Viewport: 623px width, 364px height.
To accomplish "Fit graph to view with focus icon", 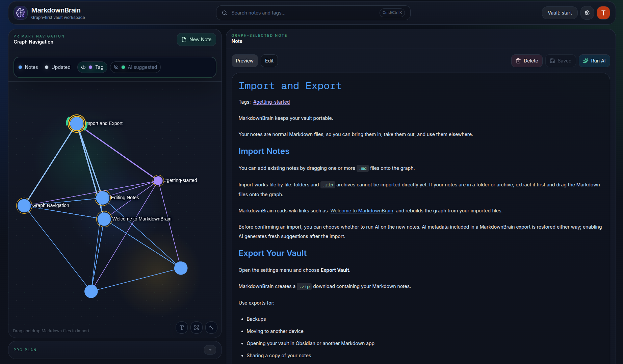I will [x=197, y=328].
